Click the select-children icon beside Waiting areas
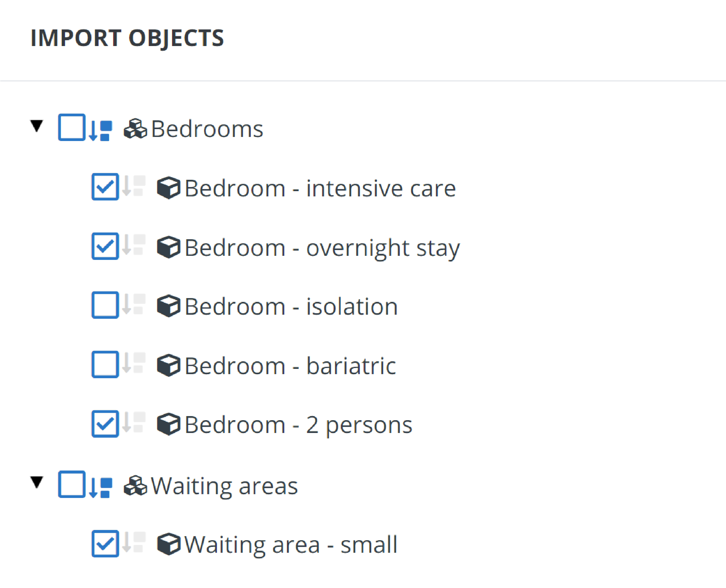 pyautogui.click(x=101, y=488)
